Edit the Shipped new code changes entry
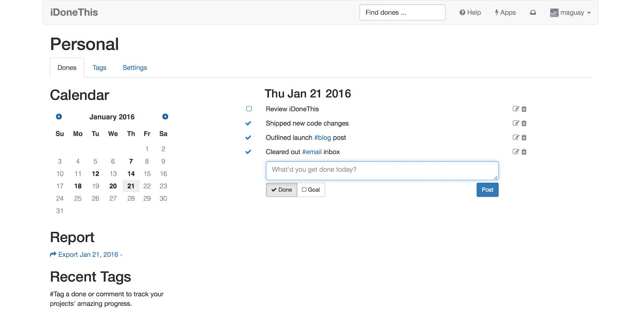 point(516,123)
